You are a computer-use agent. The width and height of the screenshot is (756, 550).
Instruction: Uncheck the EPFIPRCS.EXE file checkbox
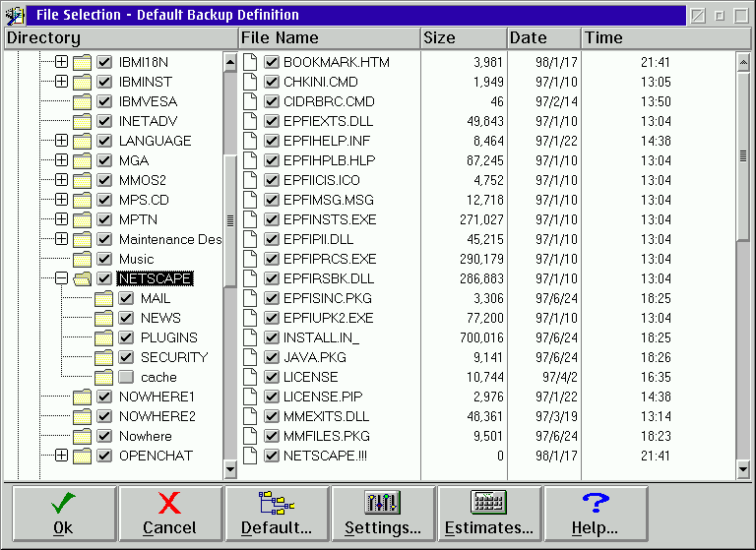[272, 259]
